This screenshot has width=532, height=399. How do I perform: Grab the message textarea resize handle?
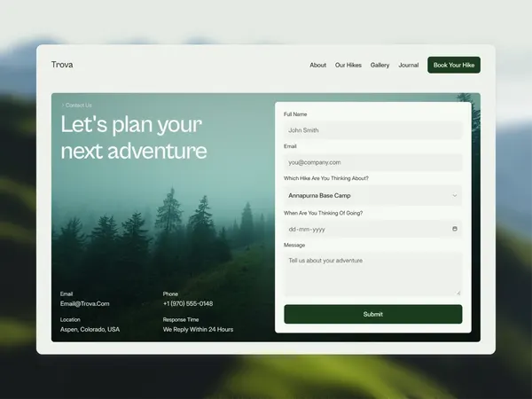(x=458, y=293)
